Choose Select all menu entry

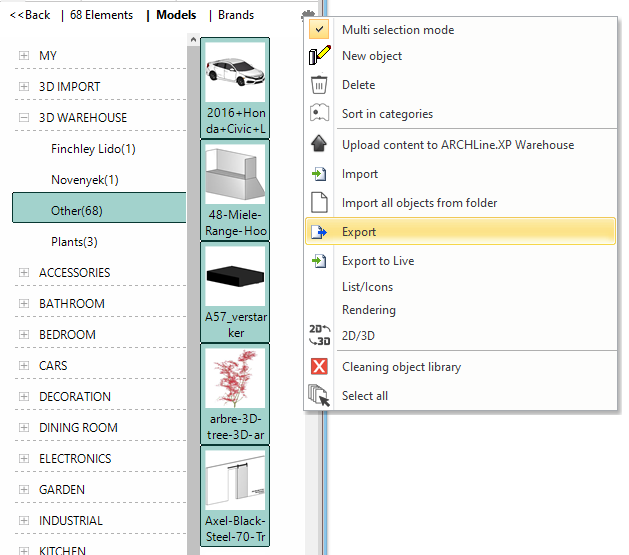point(461,396)
